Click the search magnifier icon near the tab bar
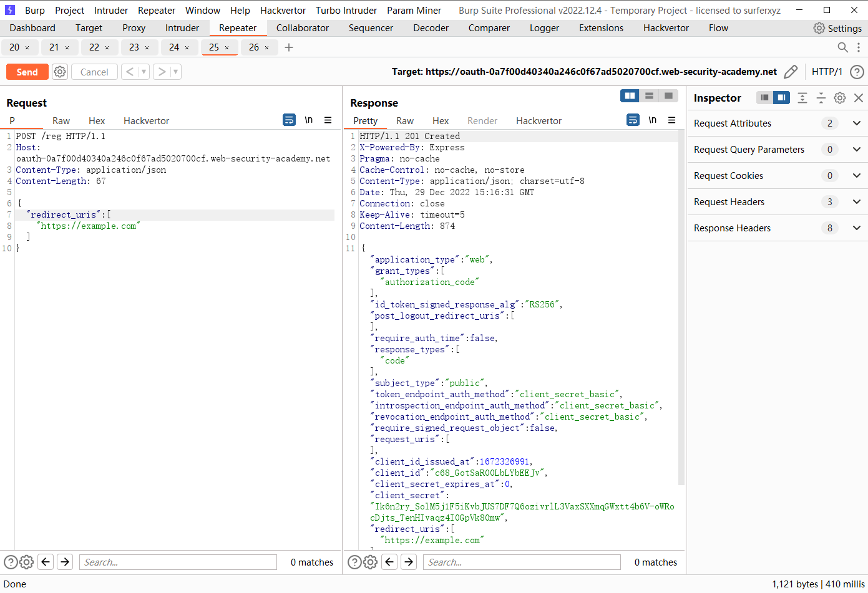The width and height of the screenshot is (868, 593). (x=842, y=47)
